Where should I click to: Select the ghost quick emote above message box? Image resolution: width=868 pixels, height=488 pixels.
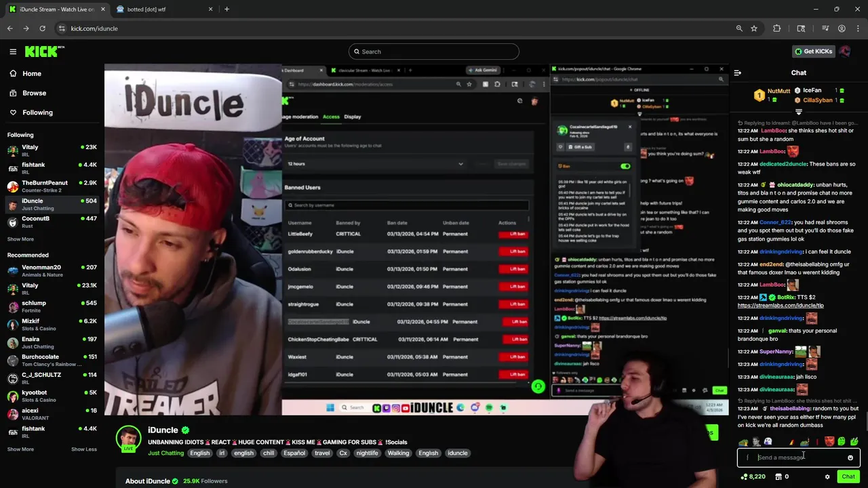tap(768, 442)
